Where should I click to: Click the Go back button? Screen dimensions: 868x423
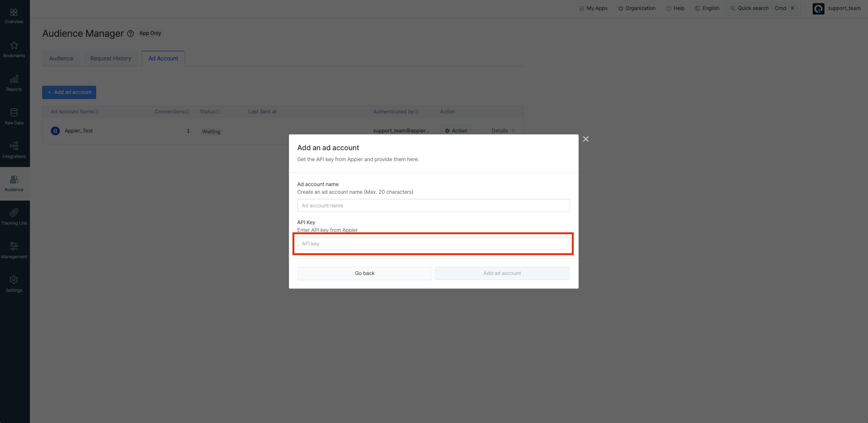[365, 273]
